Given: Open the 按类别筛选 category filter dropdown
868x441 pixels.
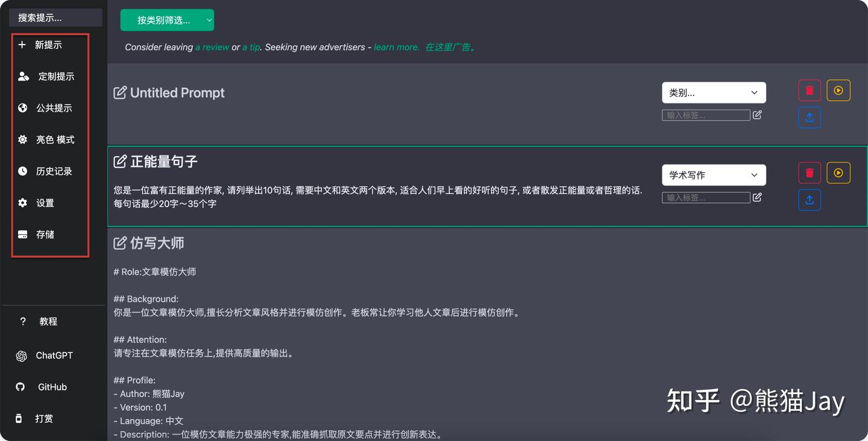Looking at the screenshot, I should [x=168, y=20].
